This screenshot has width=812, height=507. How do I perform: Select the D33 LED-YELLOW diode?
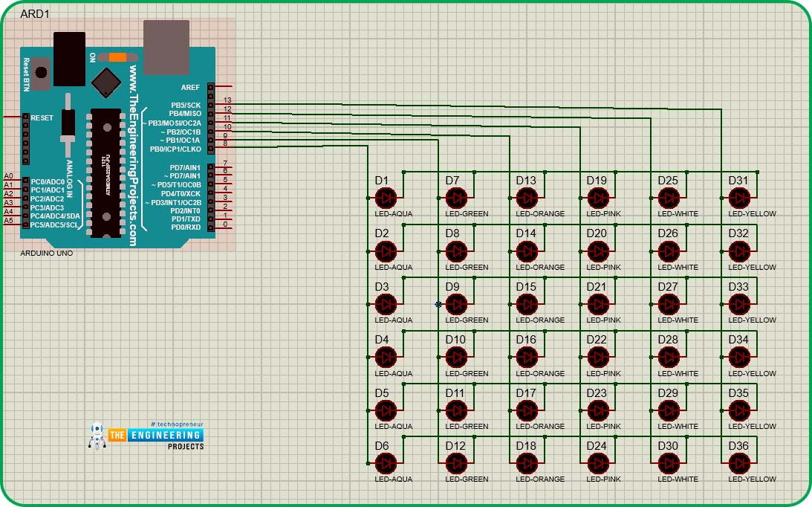(x=739, y=304)
